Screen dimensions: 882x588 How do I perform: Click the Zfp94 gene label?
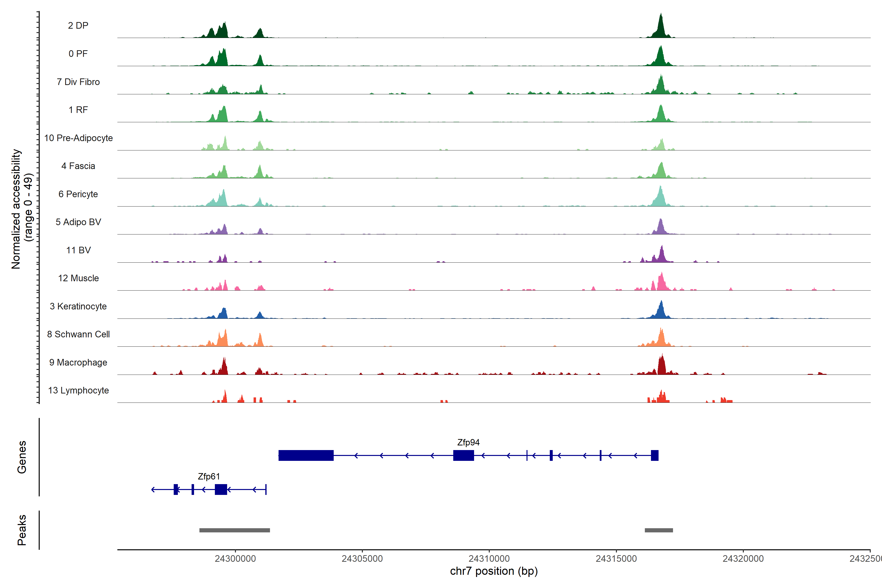pos(468,442)
